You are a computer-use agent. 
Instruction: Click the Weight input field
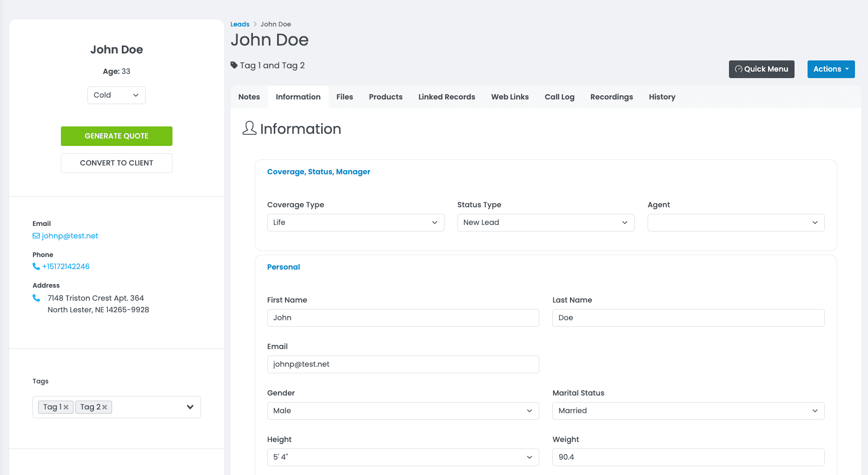point(689,457)
